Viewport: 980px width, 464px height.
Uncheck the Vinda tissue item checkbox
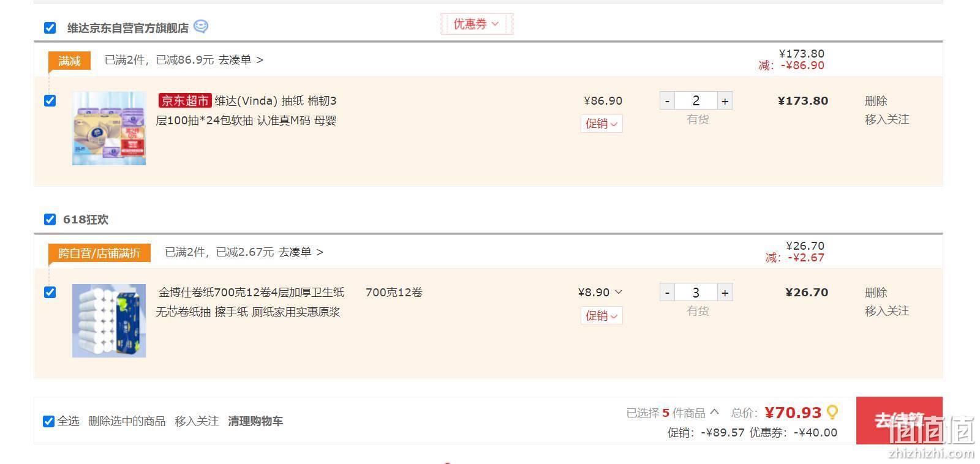coord(50,100)
